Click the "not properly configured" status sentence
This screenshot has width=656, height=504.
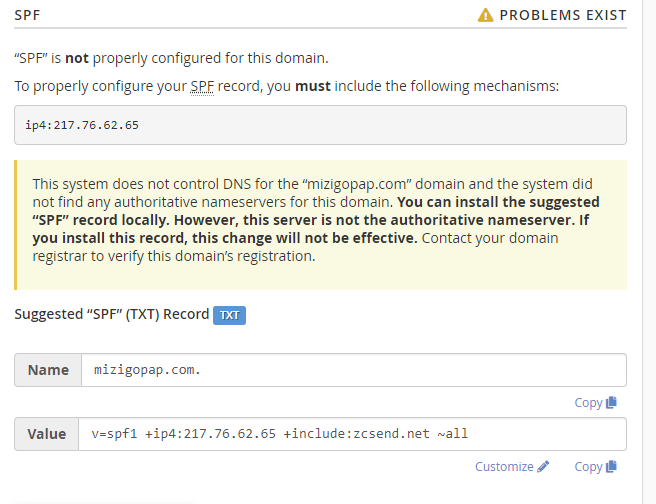point(171,59)
